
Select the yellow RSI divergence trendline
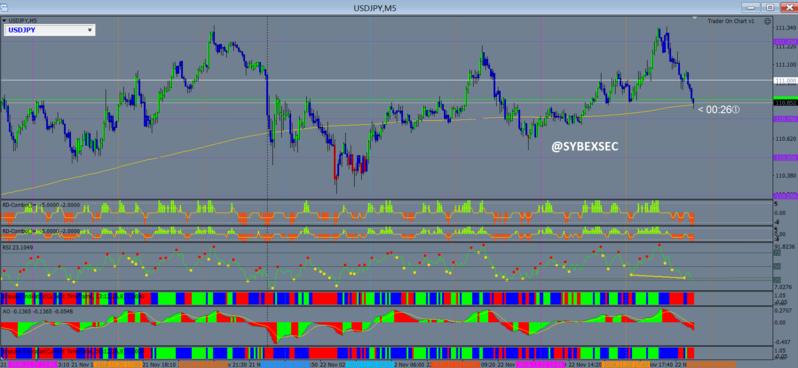pos(658,276)
